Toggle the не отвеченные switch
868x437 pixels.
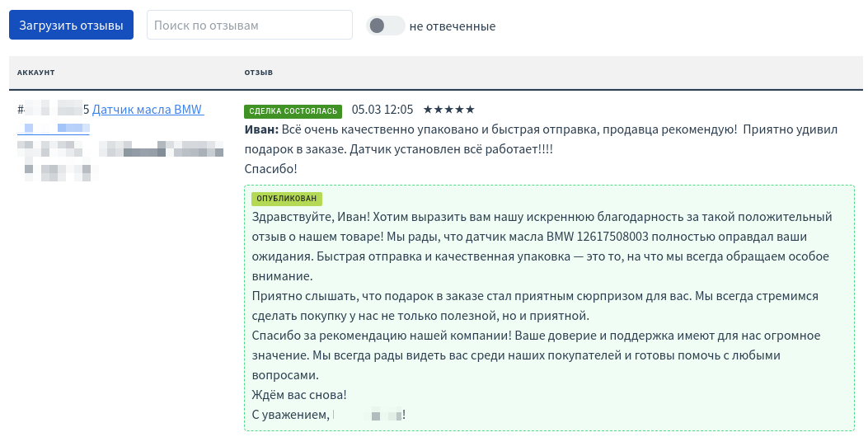385,26
